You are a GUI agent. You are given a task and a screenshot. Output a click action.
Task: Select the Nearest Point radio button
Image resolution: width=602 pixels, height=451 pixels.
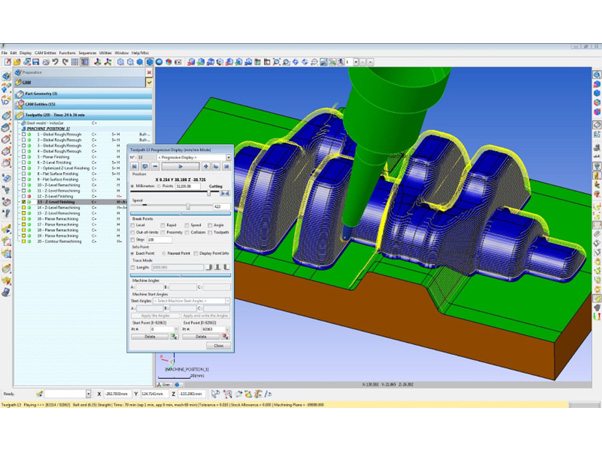164,254
